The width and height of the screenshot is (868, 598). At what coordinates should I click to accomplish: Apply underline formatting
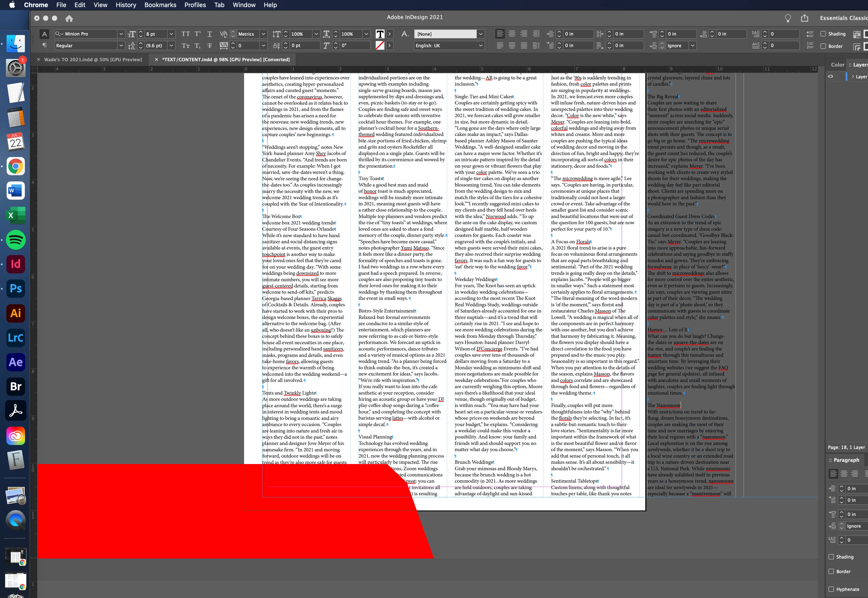tap(209, 34)
